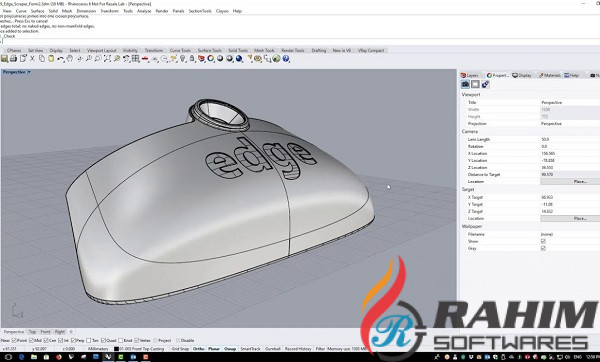Toggle Planar mode in status bar

pyautogui.click(x=214, y=349)
